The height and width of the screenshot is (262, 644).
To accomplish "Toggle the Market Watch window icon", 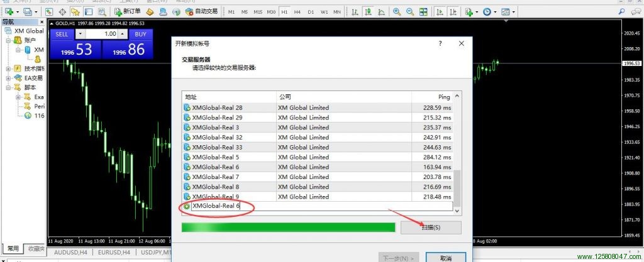I will 49,12.
